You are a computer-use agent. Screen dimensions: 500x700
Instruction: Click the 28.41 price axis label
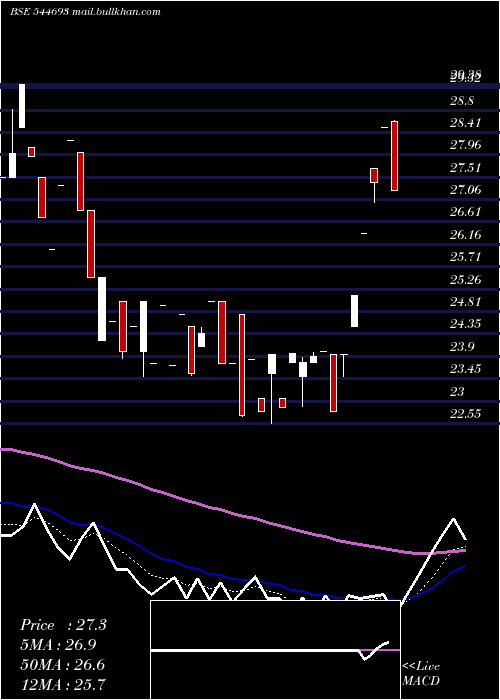[465, 123]
